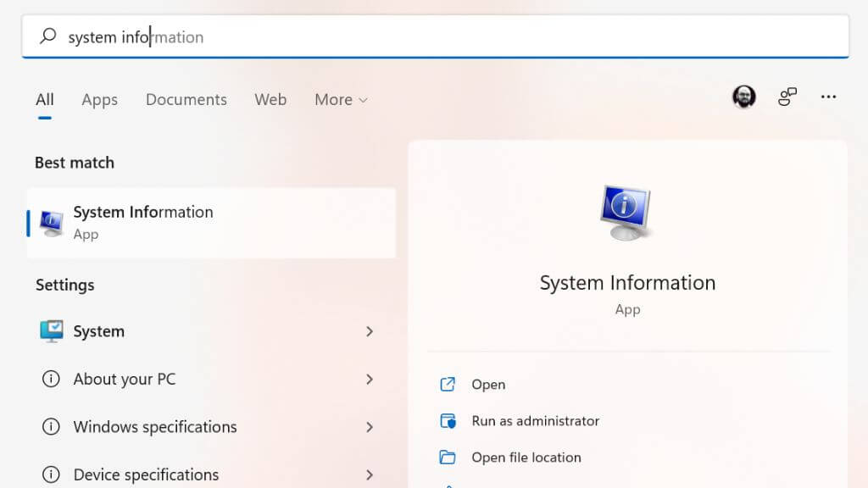Screen dimensions: 868x488
Task: Expand the About your PC chevron
Action: 370,379
